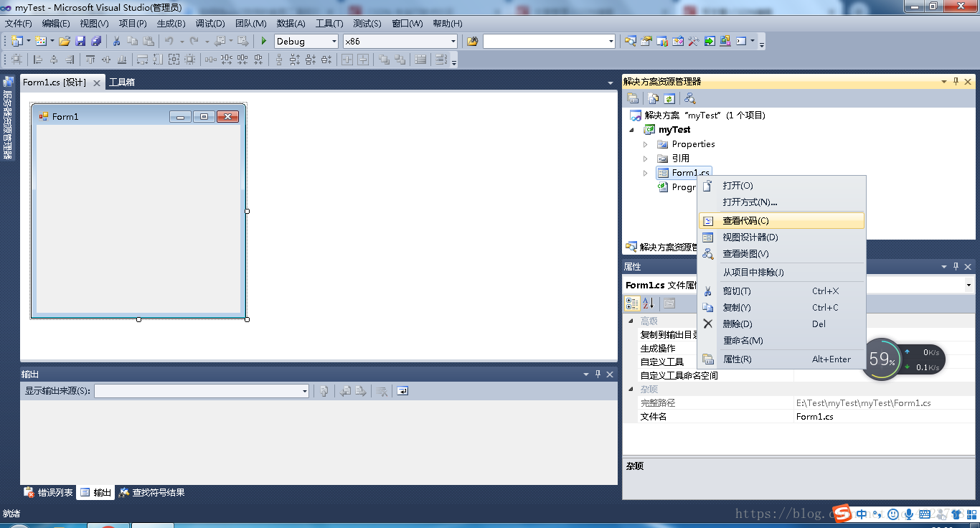Click the Open File folder icon
980x528 pixels.
[65, 41]
